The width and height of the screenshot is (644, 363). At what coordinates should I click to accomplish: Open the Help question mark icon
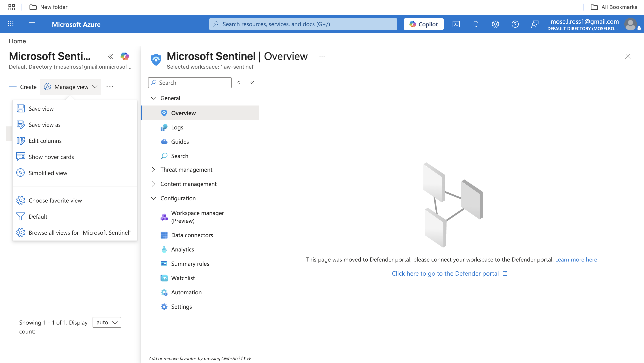click(x=515, y=24)
